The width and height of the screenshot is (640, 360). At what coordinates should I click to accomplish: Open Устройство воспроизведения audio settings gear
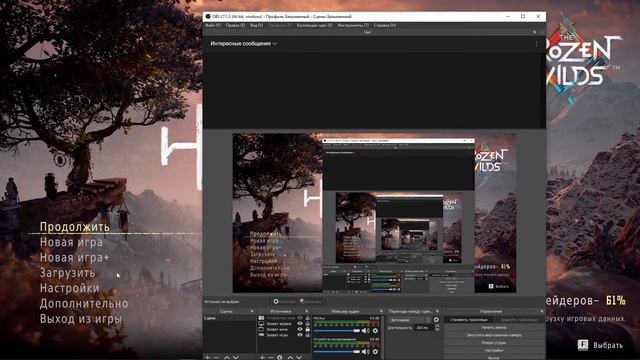click(x=376, y=351)
